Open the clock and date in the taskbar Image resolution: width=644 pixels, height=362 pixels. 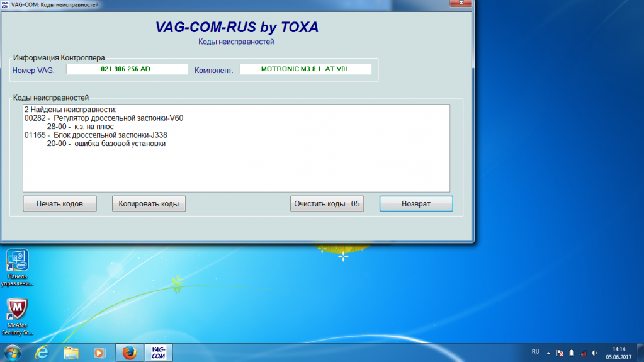click(x=618, y=353)
